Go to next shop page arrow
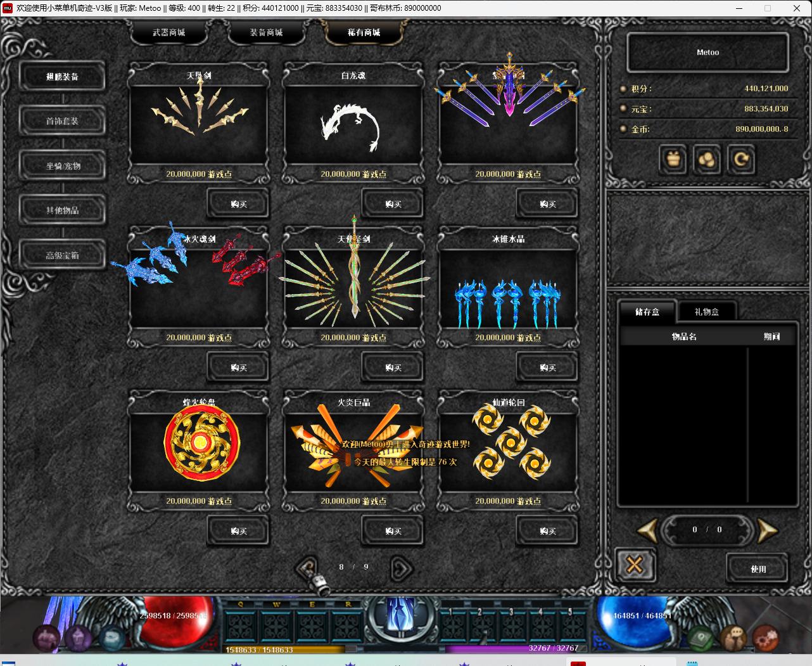 (x=401, y=568)
